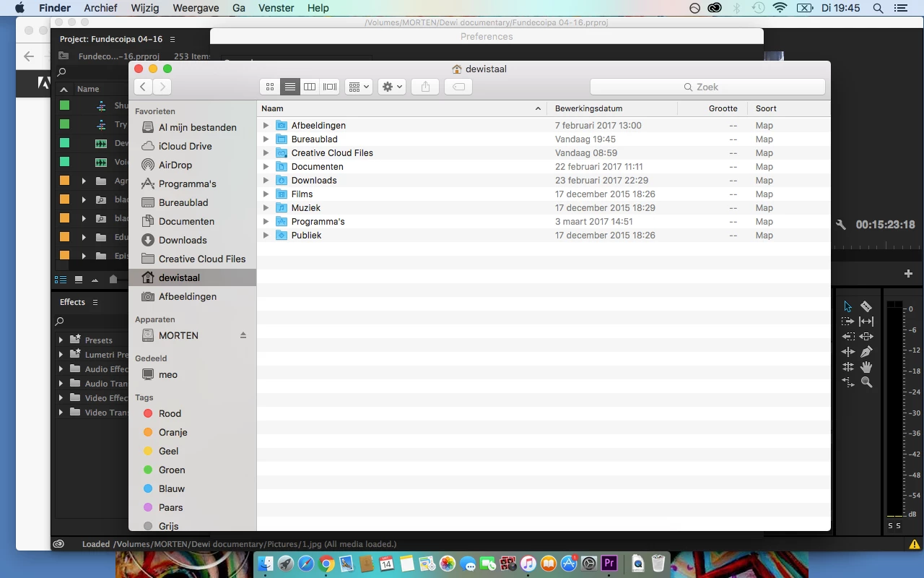Expand the Muziek folder
This screenshot has height=578, width=924.
tap(266, 208)
